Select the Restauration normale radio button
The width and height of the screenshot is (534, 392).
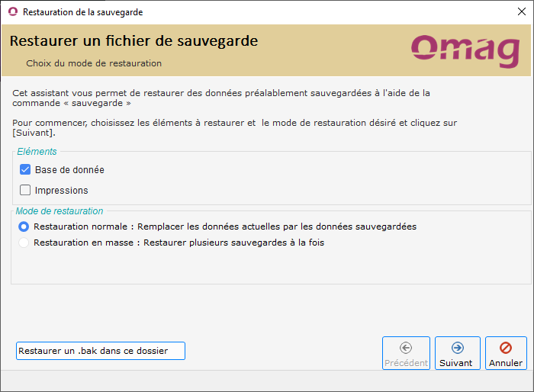[24, 227]
